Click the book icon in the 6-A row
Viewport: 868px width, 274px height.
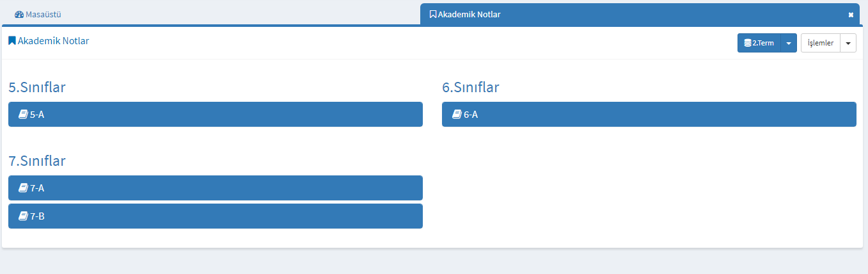click(457, 115)
